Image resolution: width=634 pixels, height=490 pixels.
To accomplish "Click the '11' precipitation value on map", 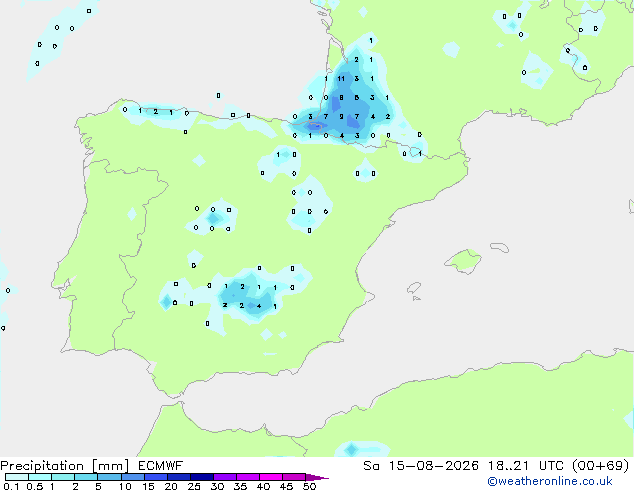I will (341, 78).
